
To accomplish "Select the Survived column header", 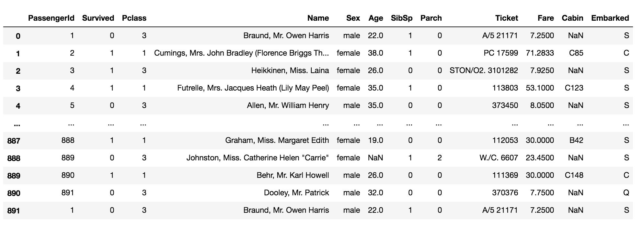I will [98, 18].
